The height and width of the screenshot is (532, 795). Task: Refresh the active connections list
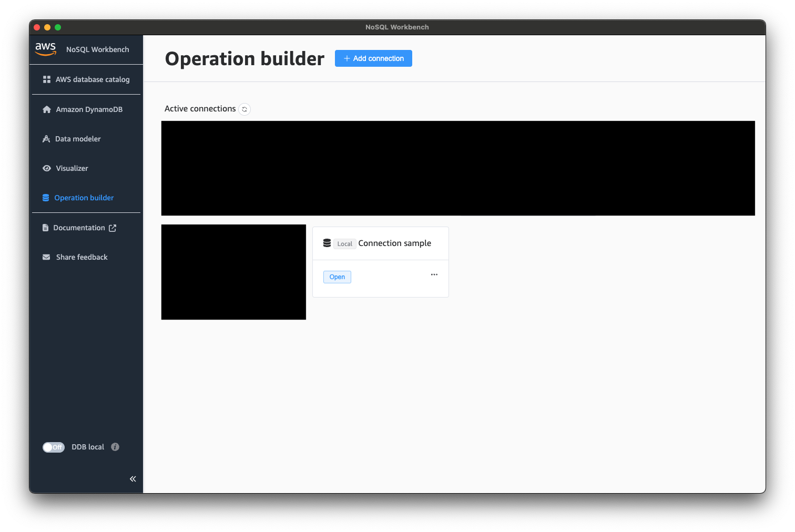244,109
